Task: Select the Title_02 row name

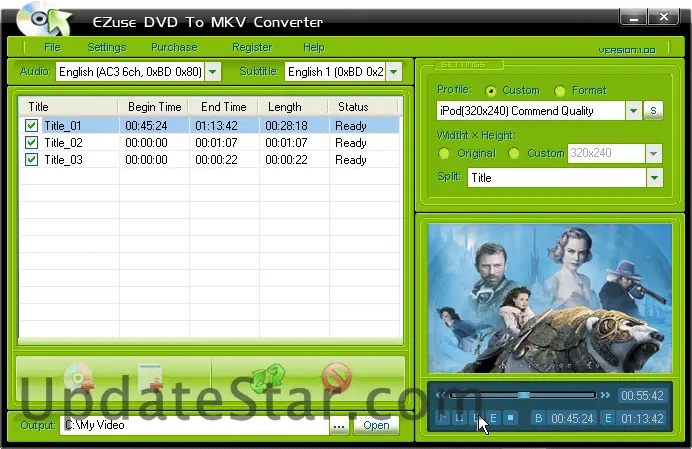Action: (64, 143)
